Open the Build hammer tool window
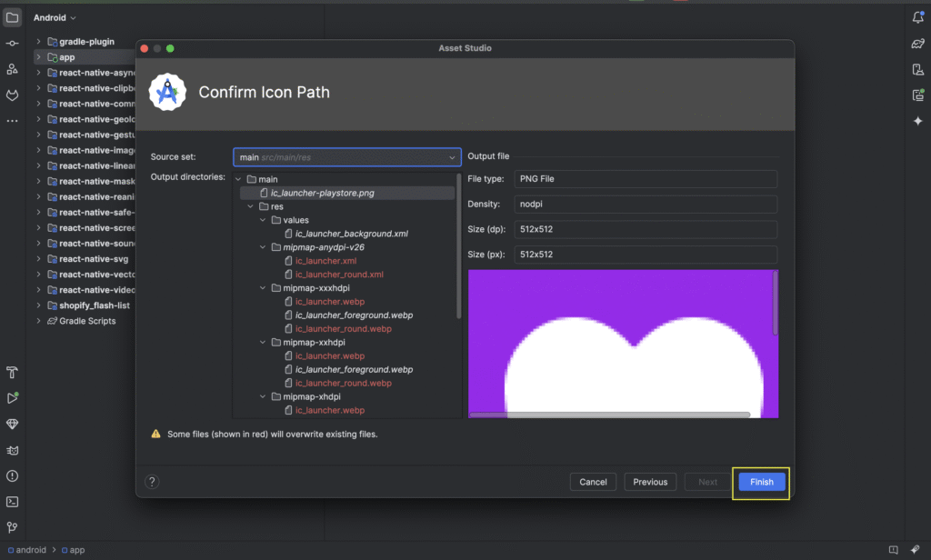This screenshot has width=931, height=560. coord(12,372)
